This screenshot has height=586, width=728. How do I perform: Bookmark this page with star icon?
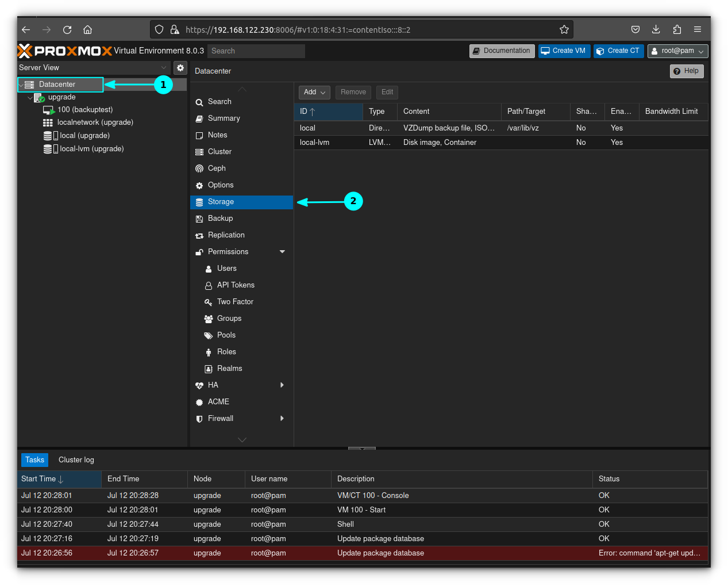pyautogui.click(x=564, y=30)
